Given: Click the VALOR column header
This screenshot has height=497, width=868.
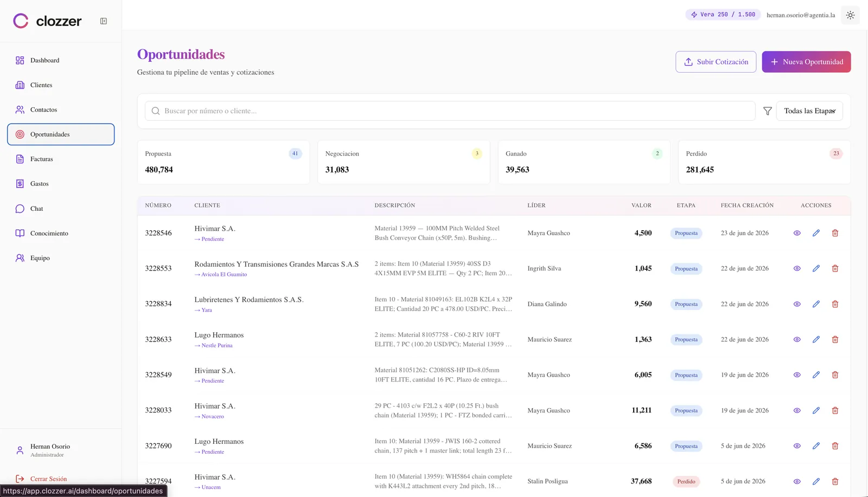Looking at the screenshot, I should point(641,205).
